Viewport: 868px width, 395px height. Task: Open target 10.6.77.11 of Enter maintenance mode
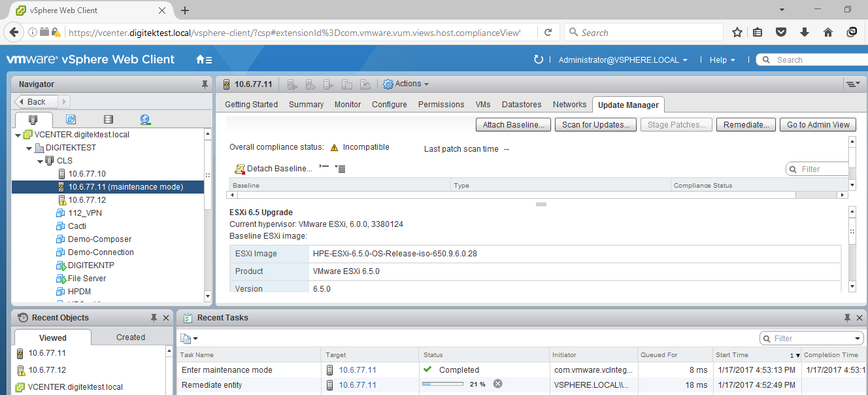pyautogui.click(x=358, y=370)
